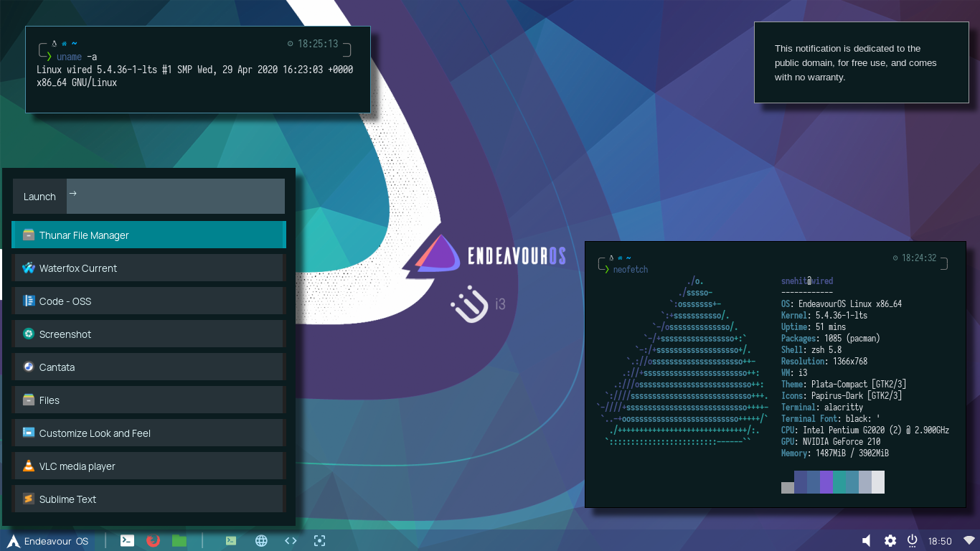
Task: Open the power menu icon in the tray
Action: (x=913, y=540)
